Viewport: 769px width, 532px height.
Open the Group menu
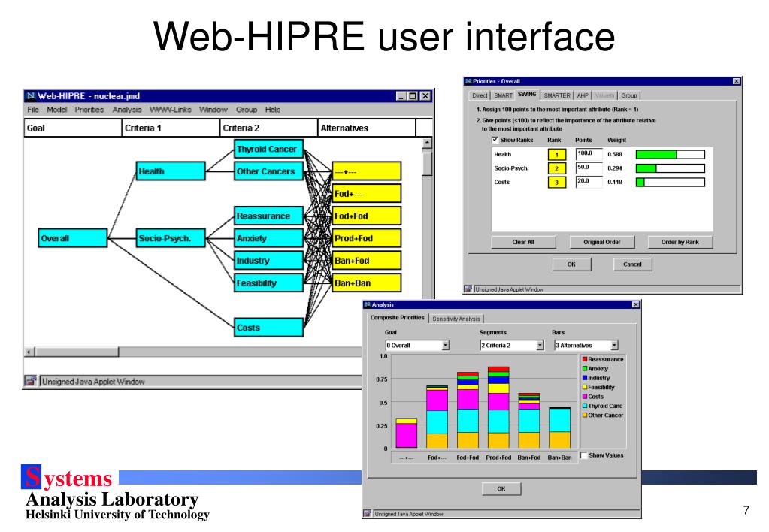(247, 110)
